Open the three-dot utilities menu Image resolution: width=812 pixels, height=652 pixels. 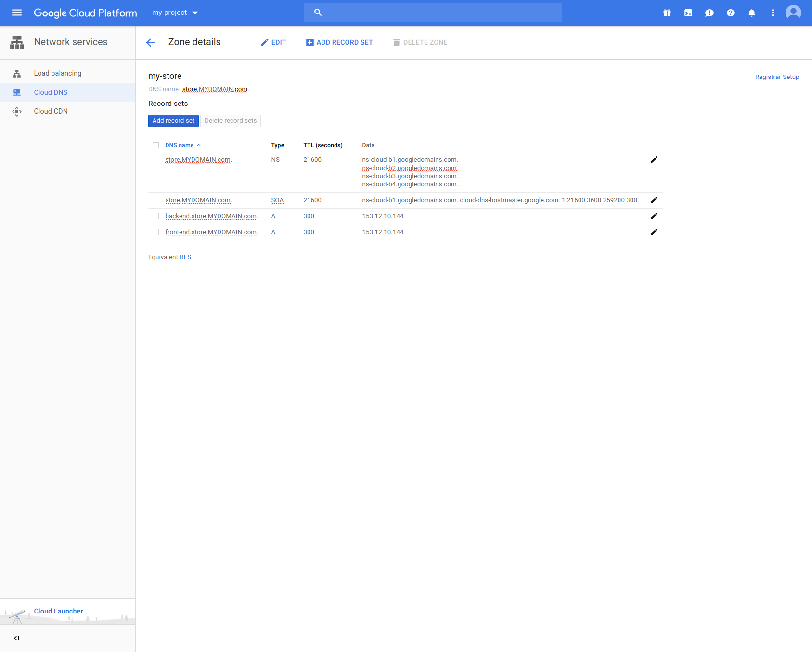pos(773,13)
